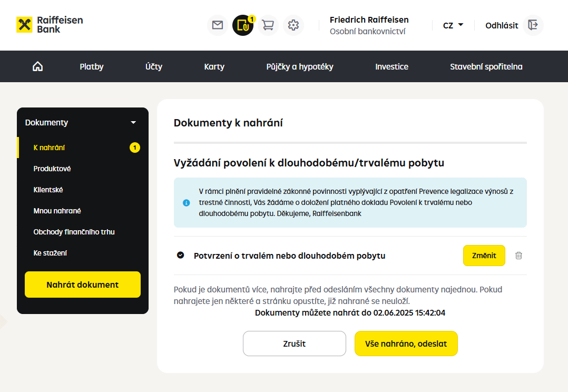Submit with Vše nahráno, odeslat button
The width and height of the screenshot is (568, 392).
(x=406, y=344)
